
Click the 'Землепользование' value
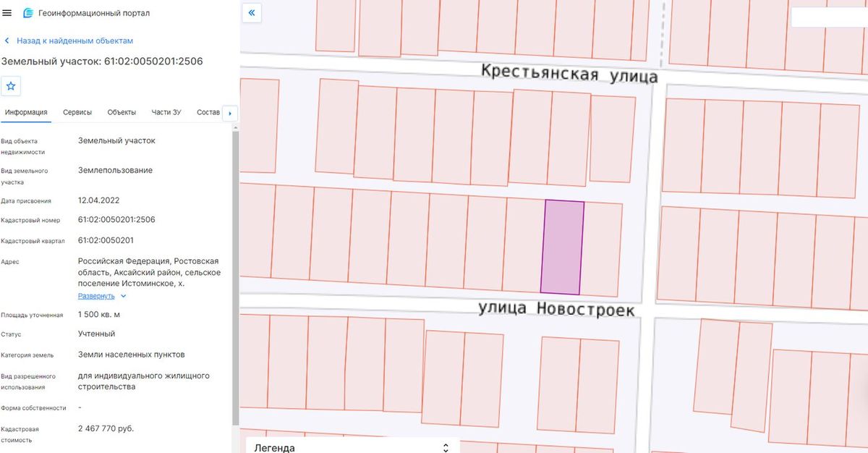(x=115, y=170)
